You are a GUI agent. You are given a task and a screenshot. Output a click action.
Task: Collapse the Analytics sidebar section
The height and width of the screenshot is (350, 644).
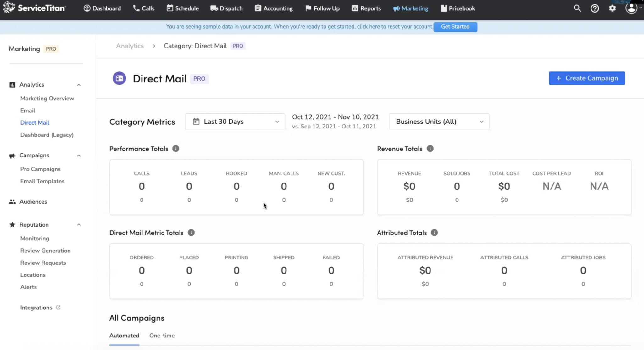click(x=79, y=85)
